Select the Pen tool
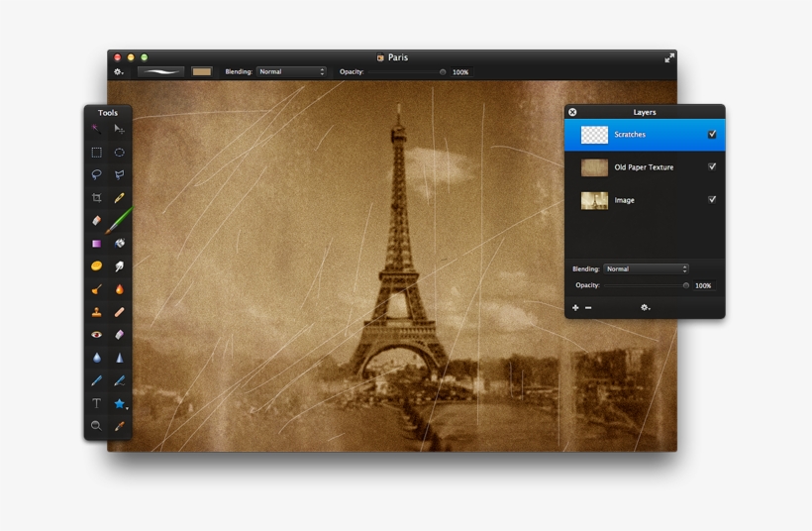This screenshot has width=812, height=531. click(x=96, y=380)
